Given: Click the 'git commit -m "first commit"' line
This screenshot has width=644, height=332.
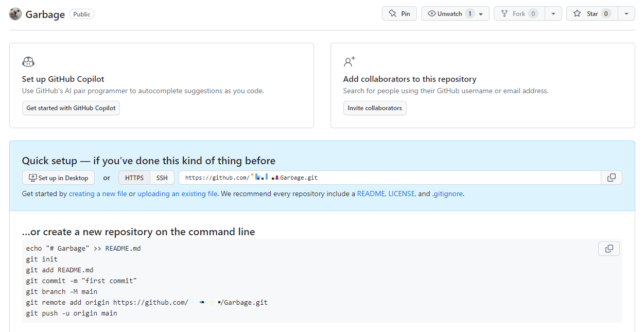Looking at the screenshot, I should [82, 281].
